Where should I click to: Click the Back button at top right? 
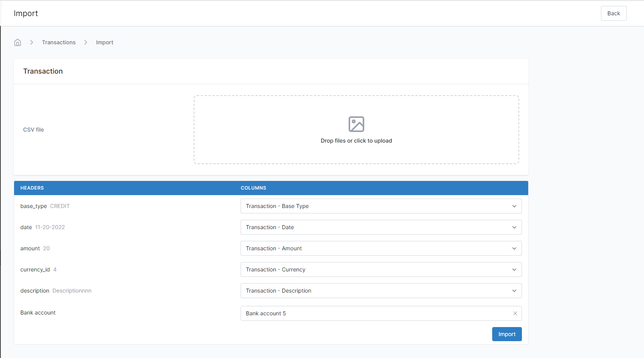pyautogui.click(x=613, y=13)
